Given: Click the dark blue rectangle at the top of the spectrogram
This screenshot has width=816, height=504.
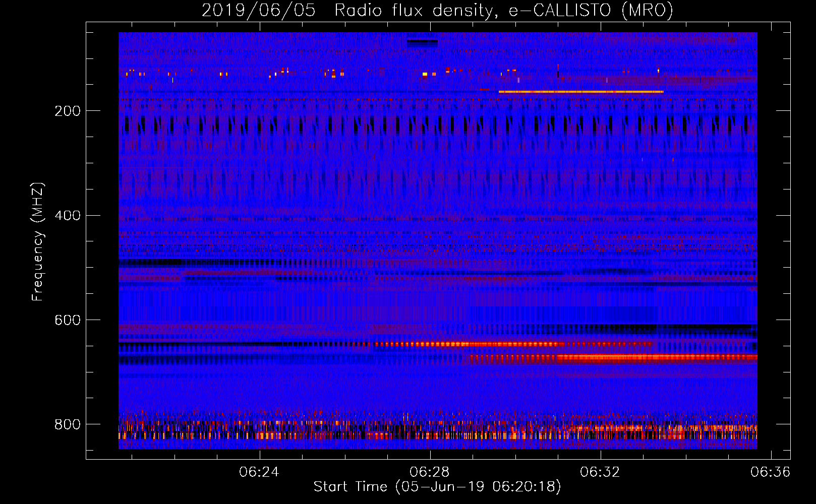Looking at the screenshot, I should tap(422, 44).
